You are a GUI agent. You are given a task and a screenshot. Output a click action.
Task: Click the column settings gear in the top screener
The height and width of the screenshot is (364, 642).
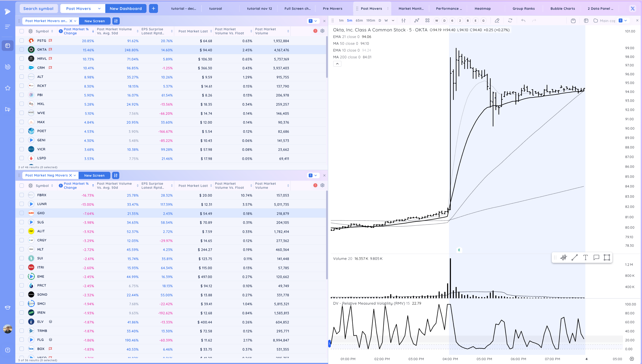322,31
